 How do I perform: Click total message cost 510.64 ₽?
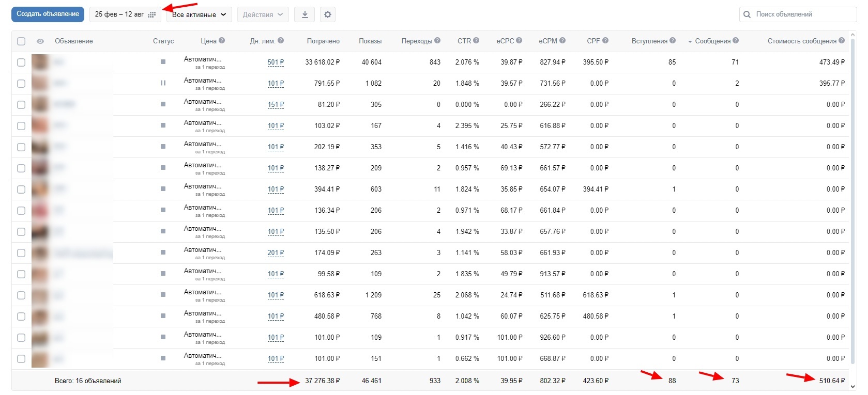832,381
